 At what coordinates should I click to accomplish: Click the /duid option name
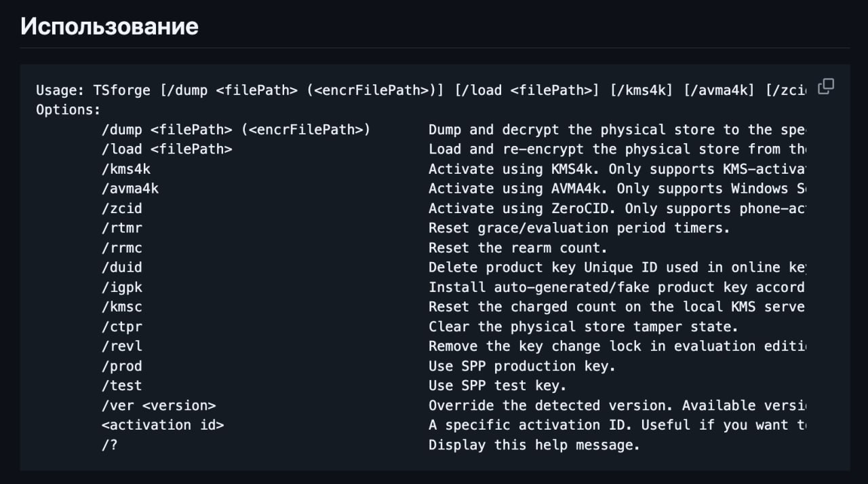click(x=121, y=267)
